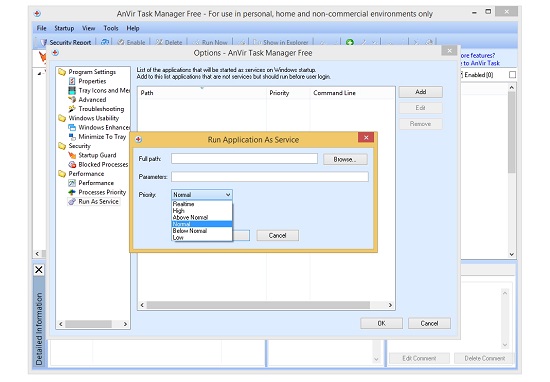Click Cancel in Run Application As Service

277,235
